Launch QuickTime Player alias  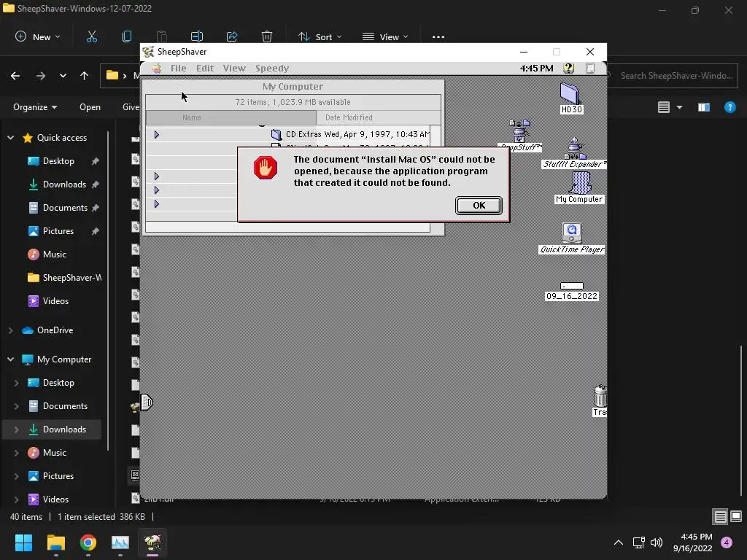coord(572,238)
